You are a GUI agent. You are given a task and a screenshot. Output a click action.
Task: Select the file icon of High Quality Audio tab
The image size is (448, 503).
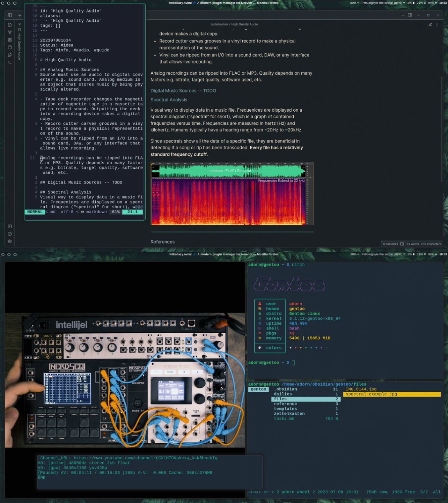[x=19, y=30]
